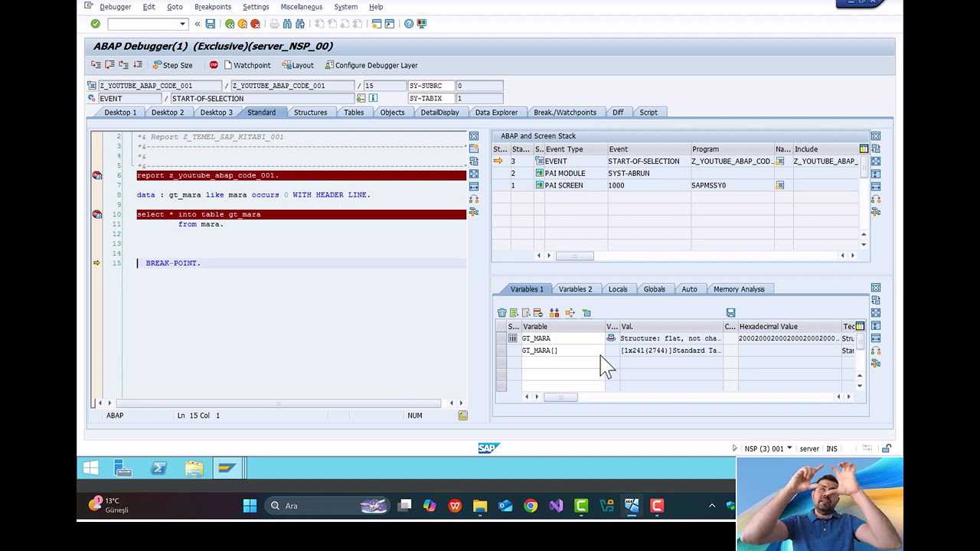Close the ABAP and Screen Stack tool
Screen dimensions: 980x551
876,136
